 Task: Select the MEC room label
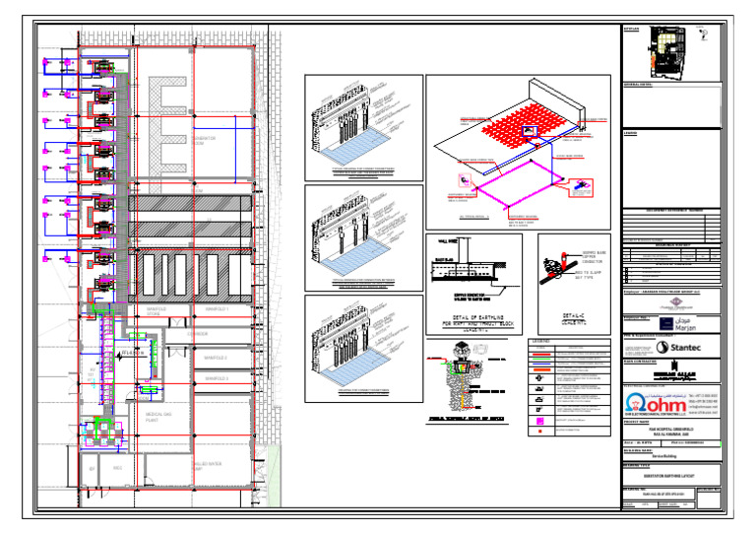point(118,468)
